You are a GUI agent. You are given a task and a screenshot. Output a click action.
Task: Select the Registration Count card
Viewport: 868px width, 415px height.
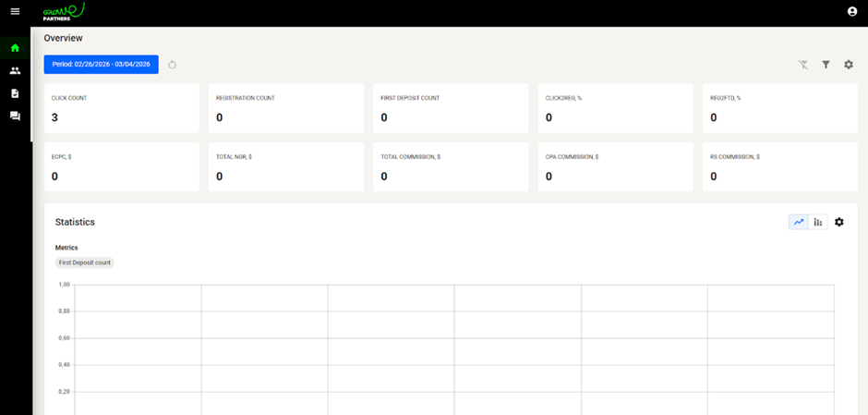(x=285, y=108)
